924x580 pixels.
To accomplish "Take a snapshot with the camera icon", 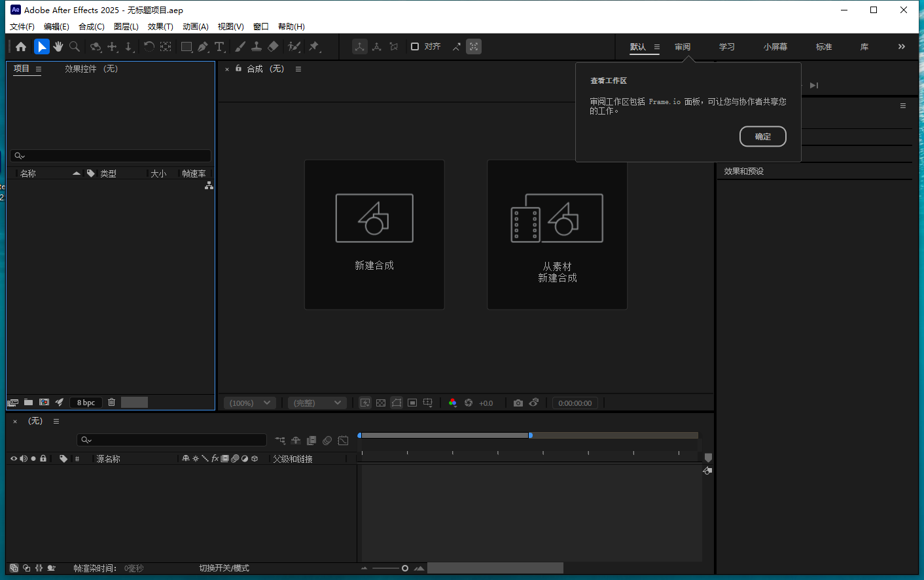I will click(518, 403).
